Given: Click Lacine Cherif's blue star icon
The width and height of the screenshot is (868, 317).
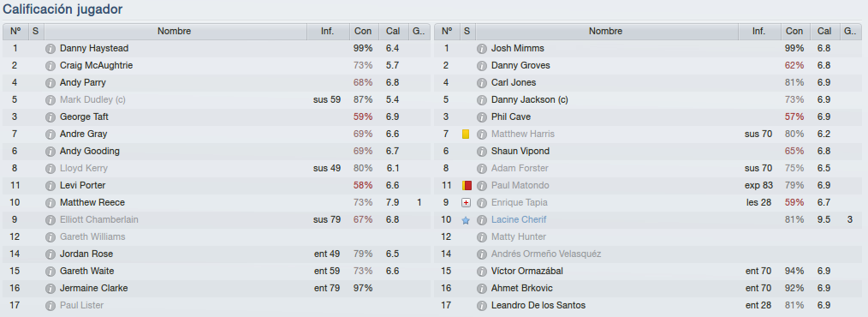Looking at the screenshot, I should click(x=466, y=220).
